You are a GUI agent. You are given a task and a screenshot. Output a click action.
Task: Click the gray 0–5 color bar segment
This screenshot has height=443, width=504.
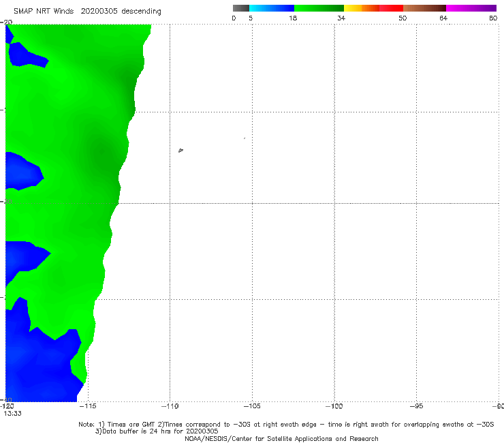pyautogui.click(x=240, y=8)
